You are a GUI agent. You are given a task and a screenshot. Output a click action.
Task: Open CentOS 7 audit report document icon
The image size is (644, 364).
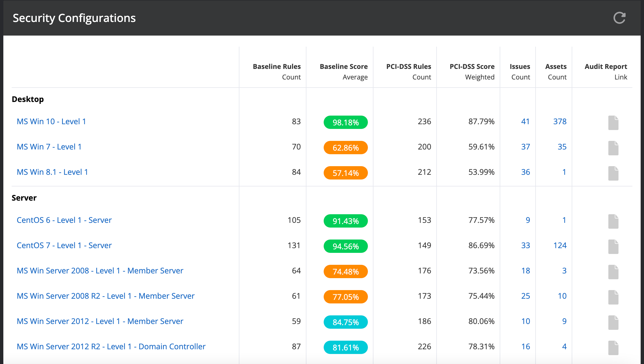(x=613, y=246)
